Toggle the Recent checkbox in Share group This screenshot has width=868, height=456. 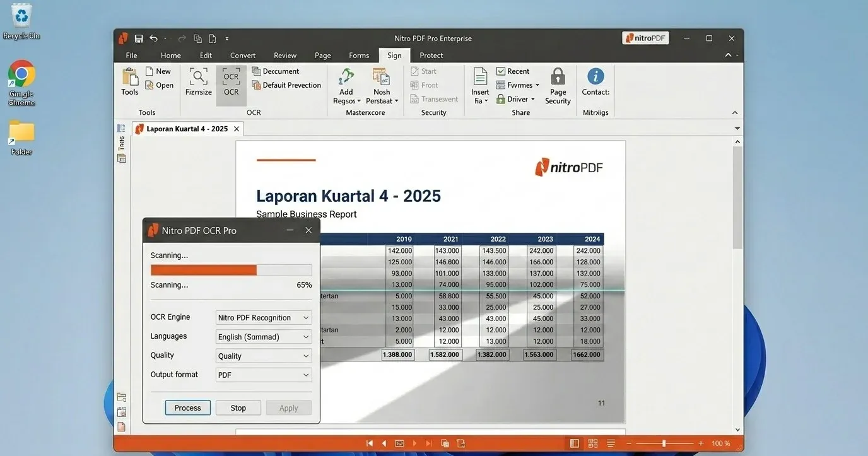tap(501, 71)
